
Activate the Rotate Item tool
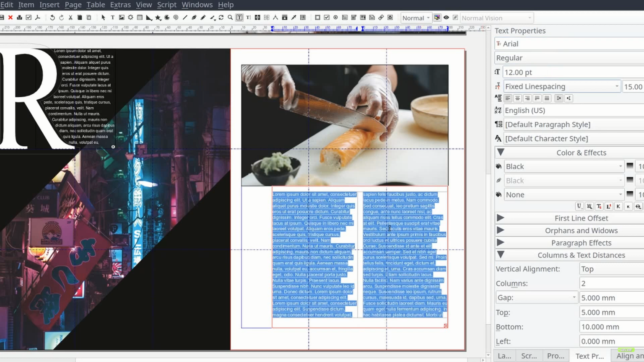tap(220, 18)
